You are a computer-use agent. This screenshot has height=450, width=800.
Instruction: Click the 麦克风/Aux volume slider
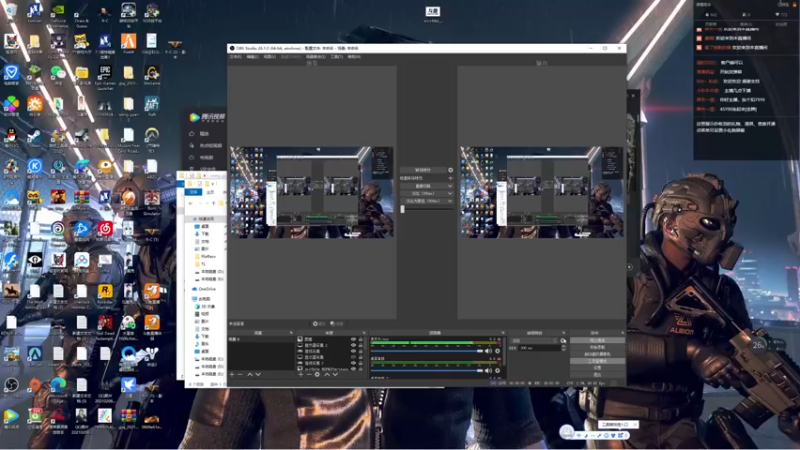pos(427,351)
